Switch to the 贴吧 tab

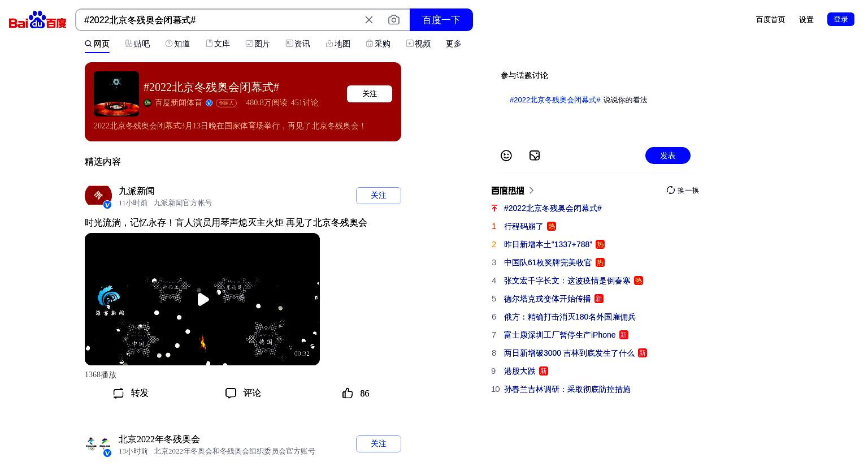138,44
